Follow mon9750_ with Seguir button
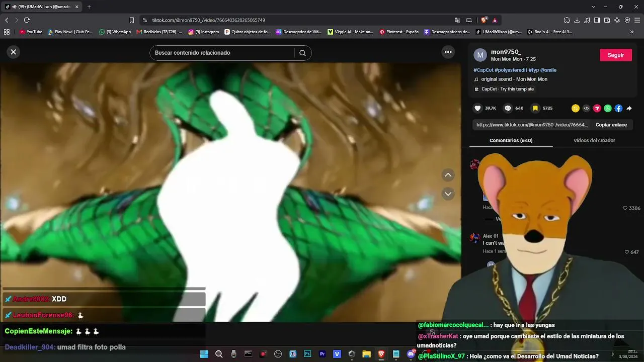 [x=615, y=55]
